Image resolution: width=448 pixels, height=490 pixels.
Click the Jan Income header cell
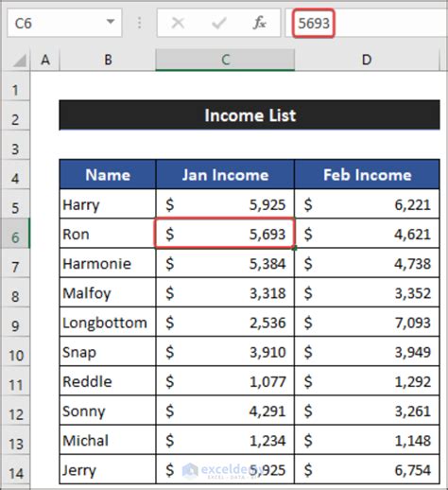225,174
